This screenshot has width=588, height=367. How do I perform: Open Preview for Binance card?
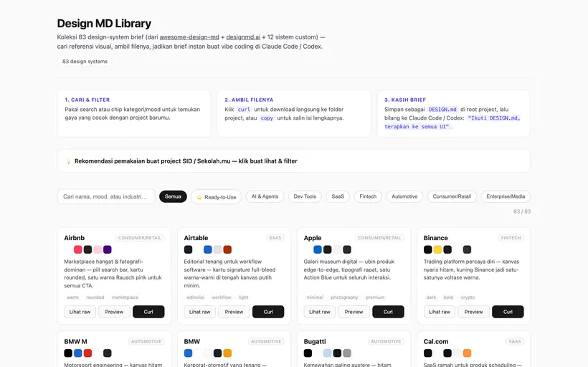(x=473, y=312)
